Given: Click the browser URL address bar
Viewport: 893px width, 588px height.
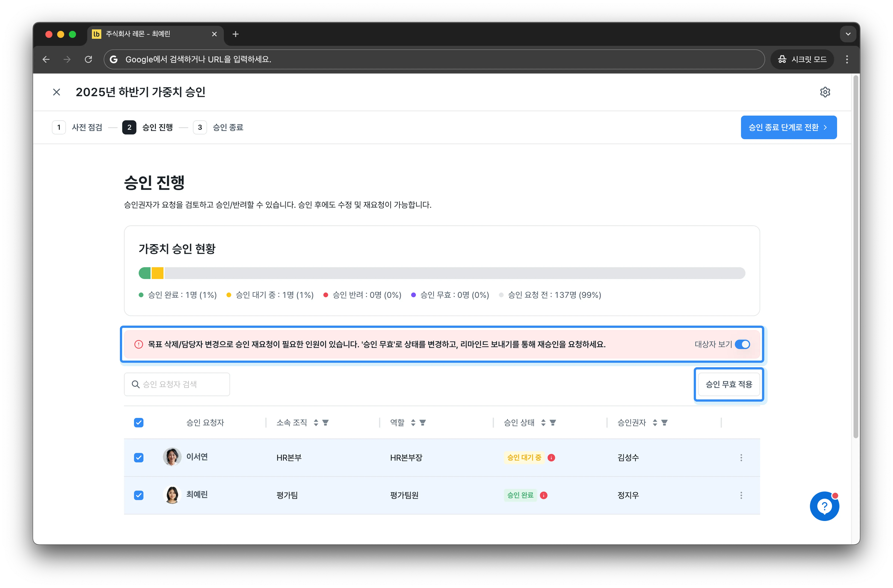Looking at the screenshot, I should point(434,59).
